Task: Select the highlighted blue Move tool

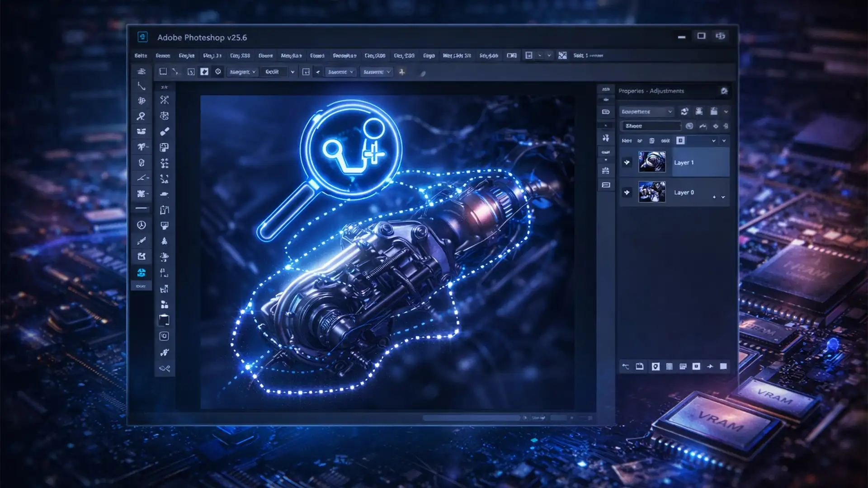Action: [x=142, y=272]
